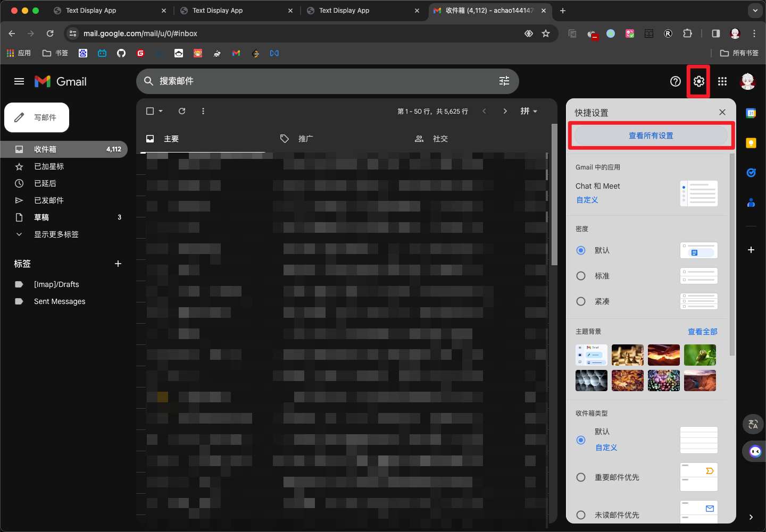Switch to the 推广 tab
Screen dimensions: 766x532
tap(305, 139)
